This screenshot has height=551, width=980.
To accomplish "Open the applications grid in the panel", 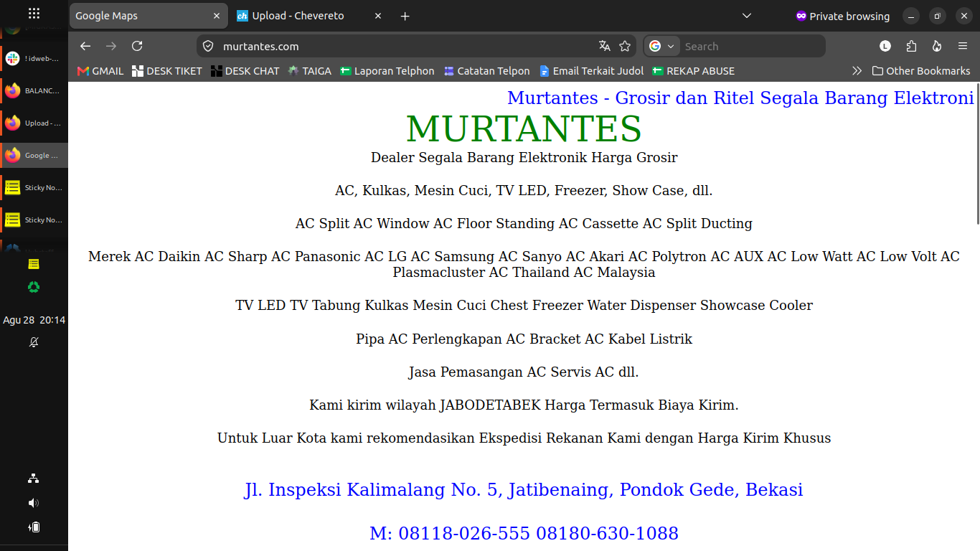I will coord(34,14).
